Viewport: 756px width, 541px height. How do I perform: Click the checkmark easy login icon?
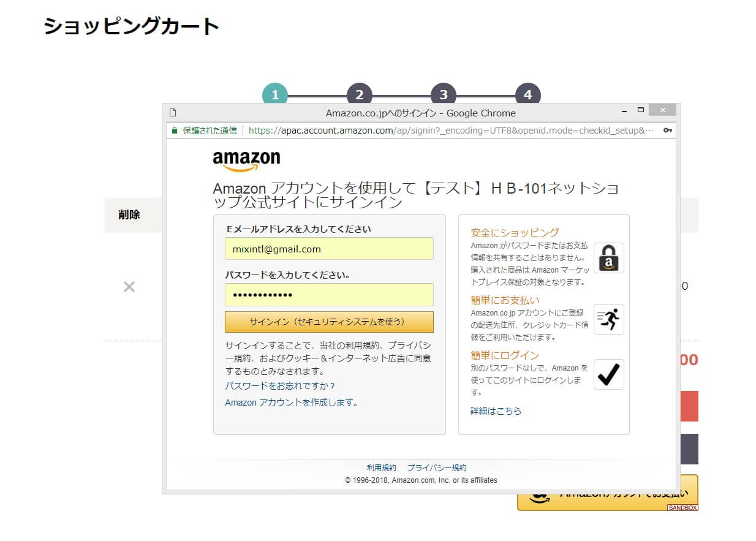(x=609, y=374)
